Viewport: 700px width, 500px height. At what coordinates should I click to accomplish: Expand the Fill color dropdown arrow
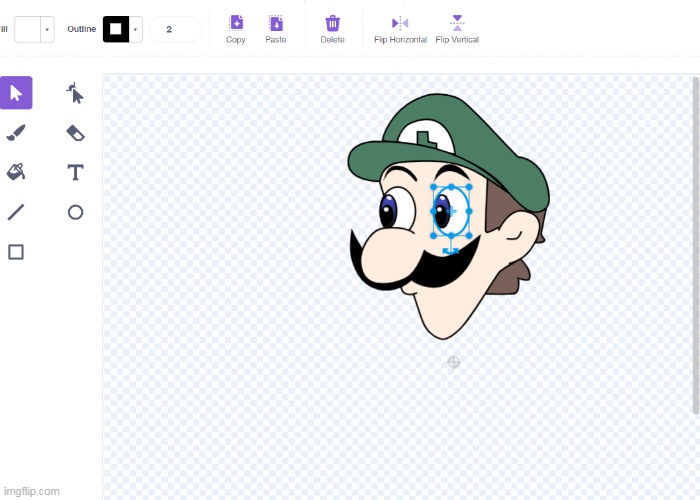(x=47, y=29)
